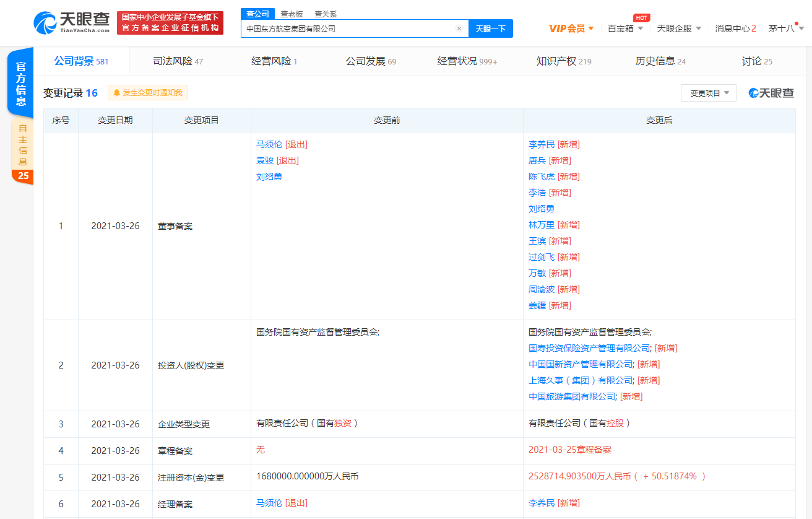Expand the 百宝箱 menu

click(x=625, y=28)
